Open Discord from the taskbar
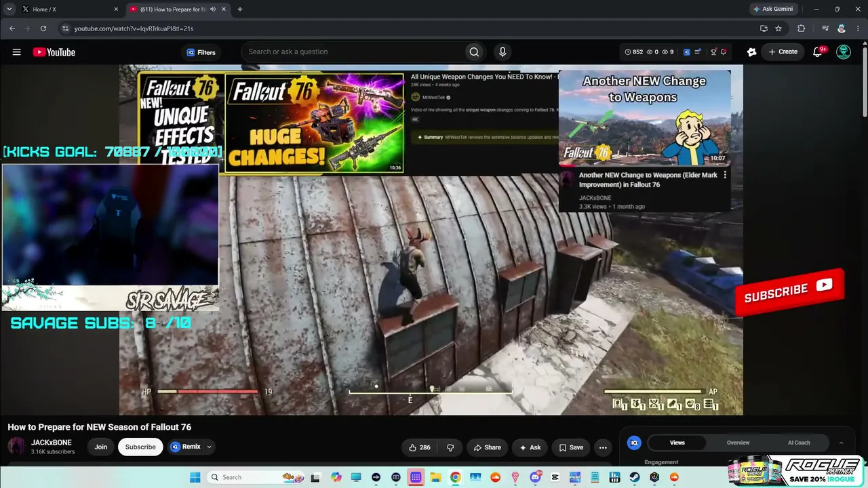 tap(535, 477)
